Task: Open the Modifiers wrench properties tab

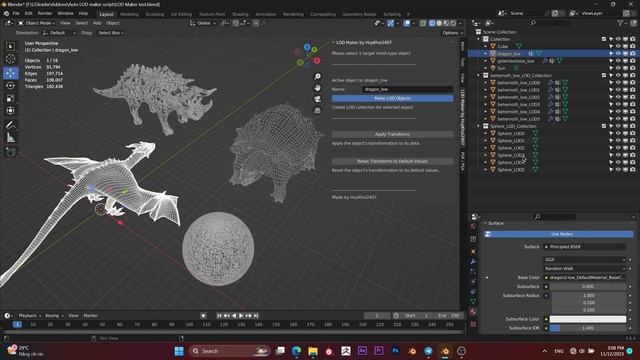Action: pyautogui.click(x=473, y=261)
